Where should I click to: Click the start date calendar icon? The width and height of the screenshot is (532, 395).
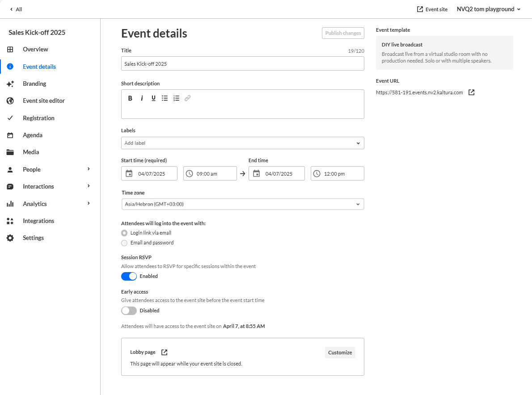click(x=129, y=173)
